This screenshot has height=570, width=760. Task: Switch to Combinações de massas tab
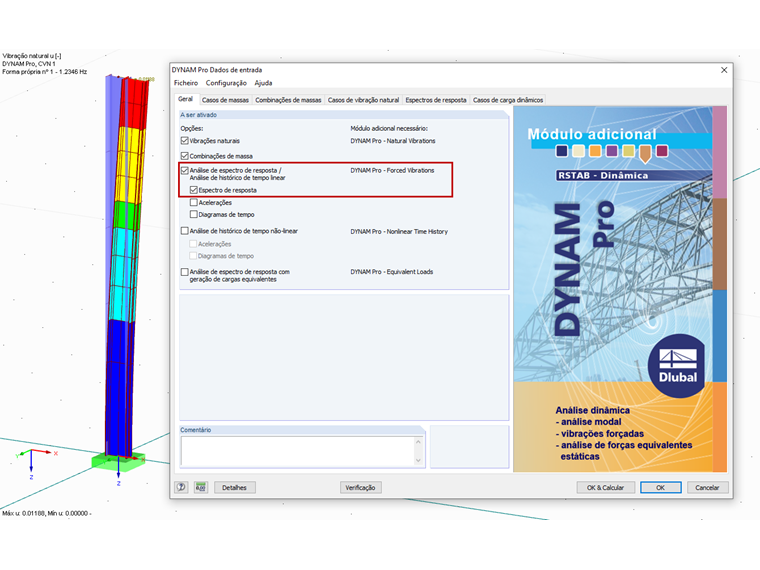coord(288,100)
